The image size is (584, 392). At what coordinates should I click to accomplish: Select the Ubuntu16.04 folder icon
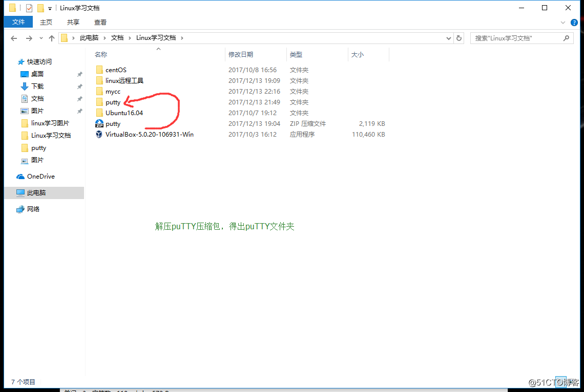click(99, 113)
